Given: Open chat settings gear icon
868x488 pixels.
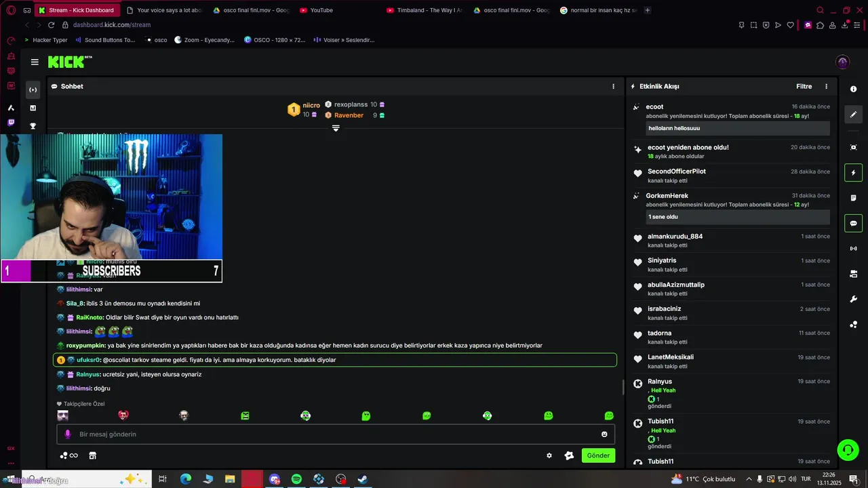Looking at the screenshot, I should (549, 455).
